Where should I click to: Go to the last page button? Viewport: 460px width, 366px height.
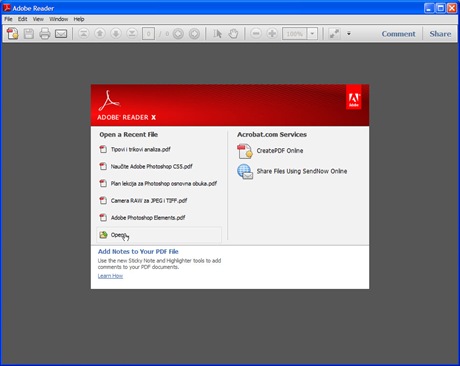(132, 33)
